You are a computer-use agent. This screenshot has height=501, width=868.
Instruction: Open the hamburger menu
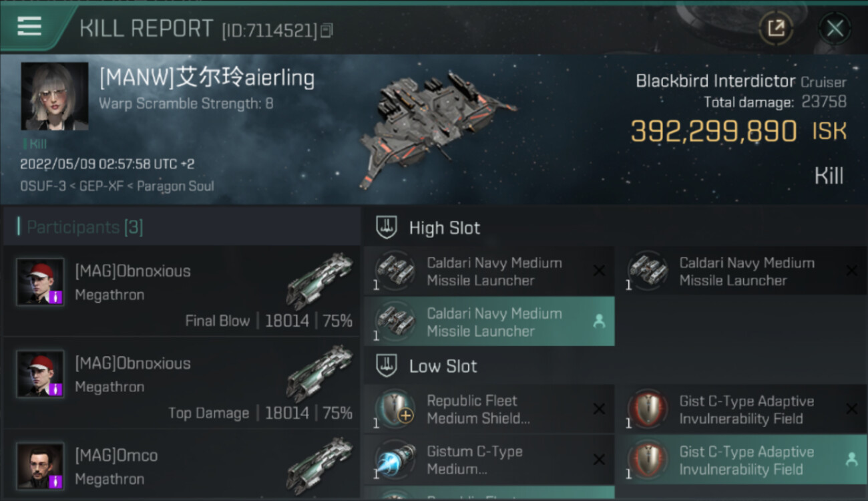[x=29, y=27]
